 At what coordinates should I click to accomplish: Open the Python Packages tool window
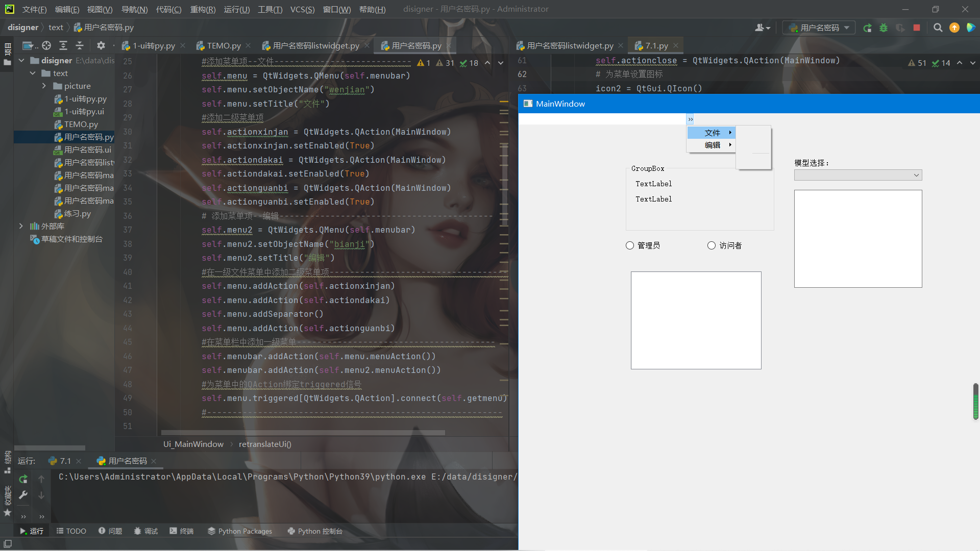click(x=240, y=531)
